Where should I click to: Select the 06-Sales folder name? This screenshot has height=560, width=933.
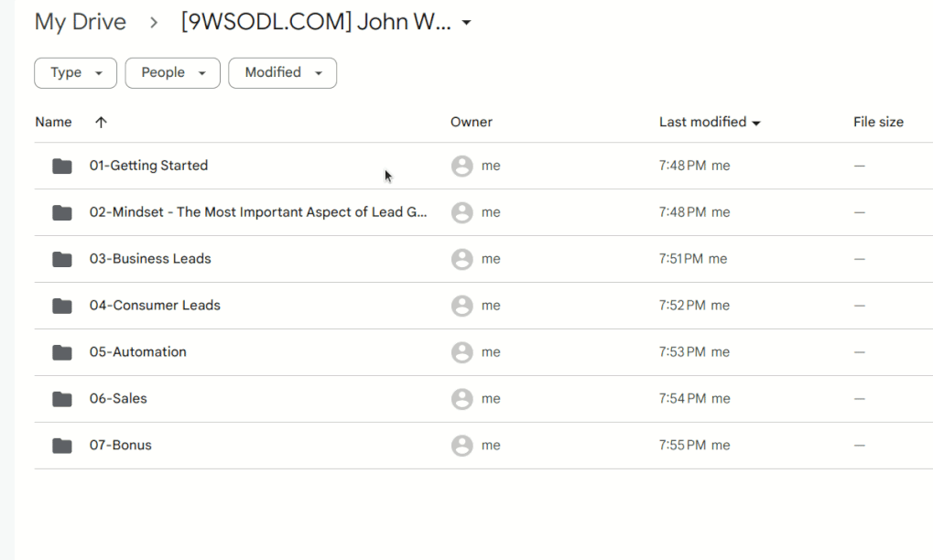[x=118, y=399]
